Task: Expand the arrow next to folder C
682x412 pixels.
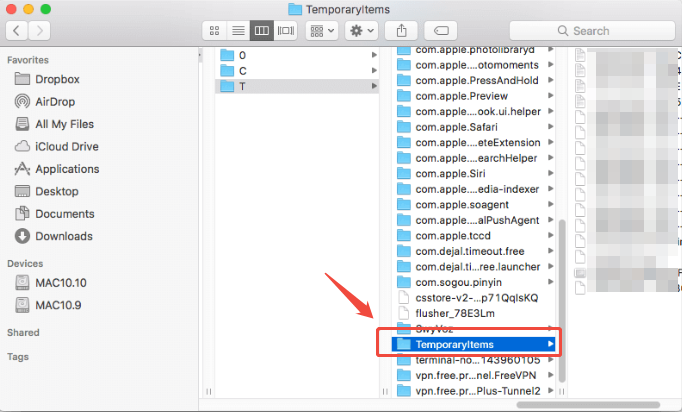Action: coord(374,70)
